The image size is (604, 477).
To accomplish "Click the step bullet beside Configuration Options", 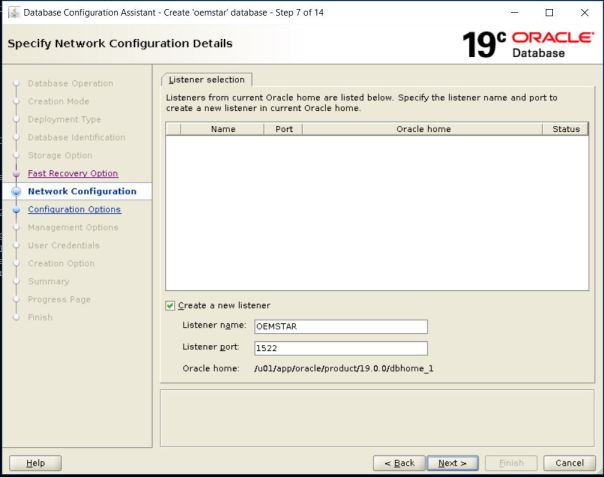I will click(16, 210).
